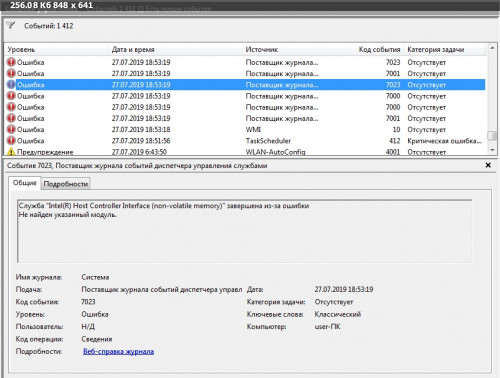This screenshot has height=378, width=500.
Task: Click the event list scrollbar thumb
Action: pyautogui.click(x=492, y=136)
